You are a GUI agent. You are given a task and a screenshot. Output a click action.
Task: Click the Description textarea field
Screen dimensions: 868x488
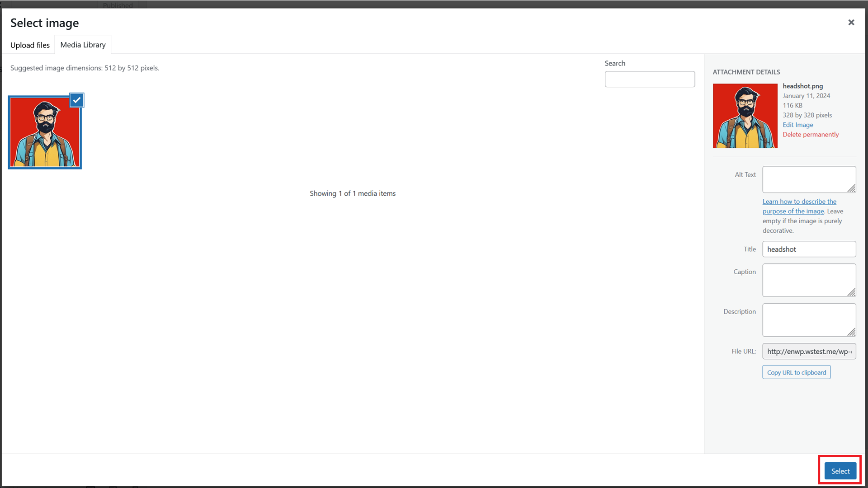tap(810, 320)
